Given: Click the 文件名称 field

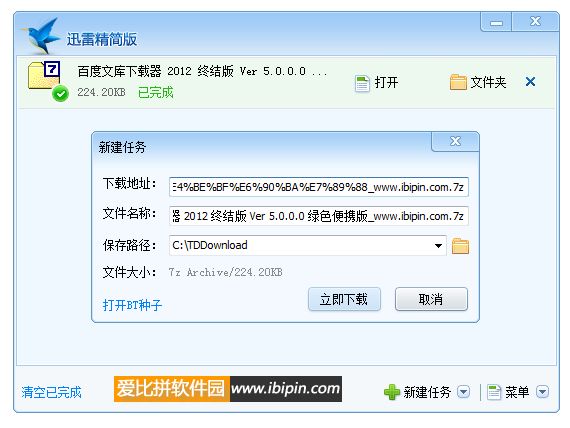Looking at the screenshot, I should tap(318, 216).
